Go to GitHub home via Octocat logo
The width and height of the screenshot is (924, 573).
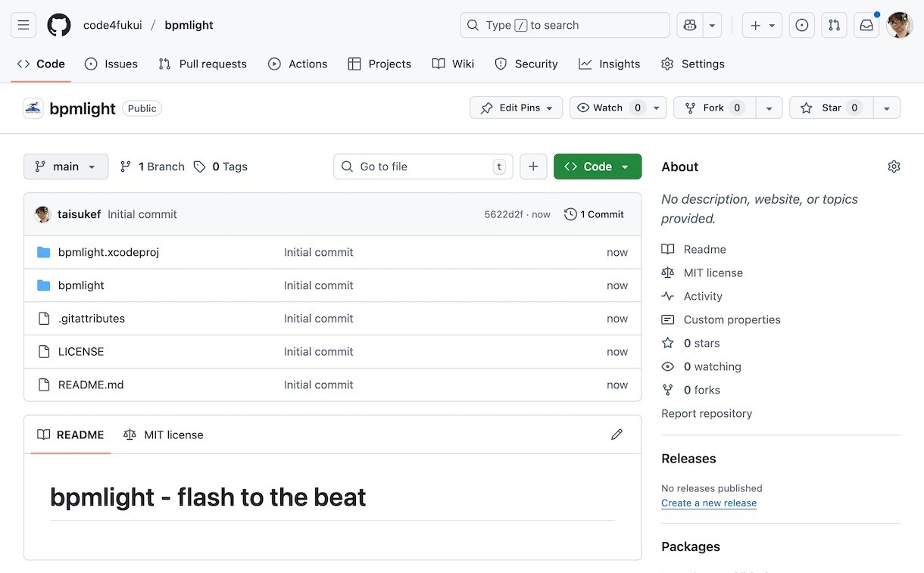pos(59,25)
